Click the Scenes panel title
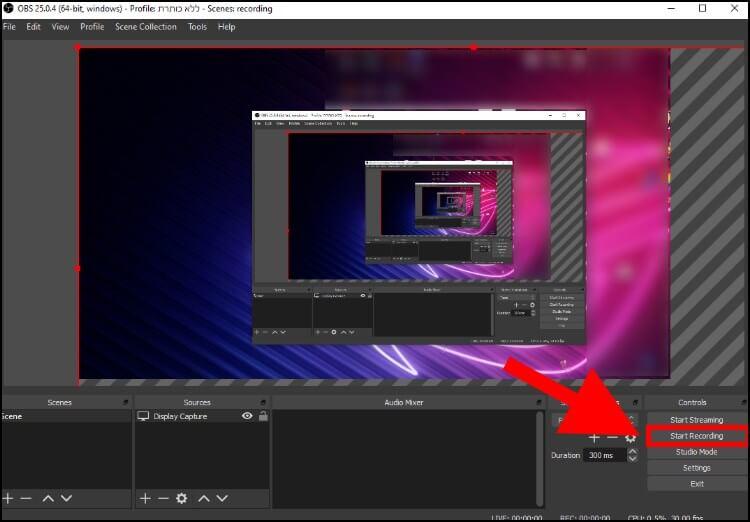This screenshot has height=522, width=750. click(x=59, y=402)
